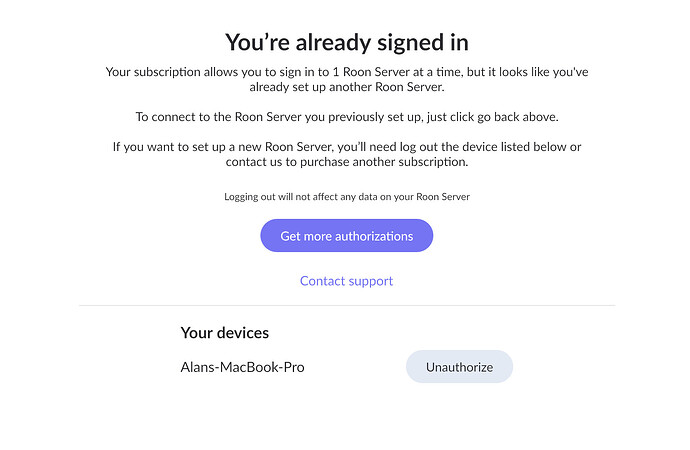Click the Get more authorizations button
Screen dimensions: 690x450
click(x=346, y=235)
